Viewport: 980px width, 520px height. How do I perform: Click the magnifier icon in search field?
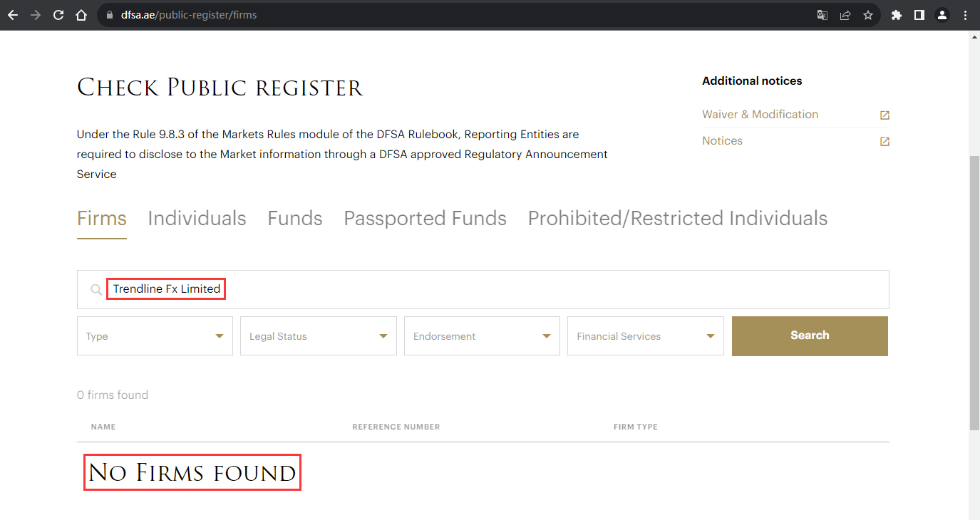click(96, 290)
